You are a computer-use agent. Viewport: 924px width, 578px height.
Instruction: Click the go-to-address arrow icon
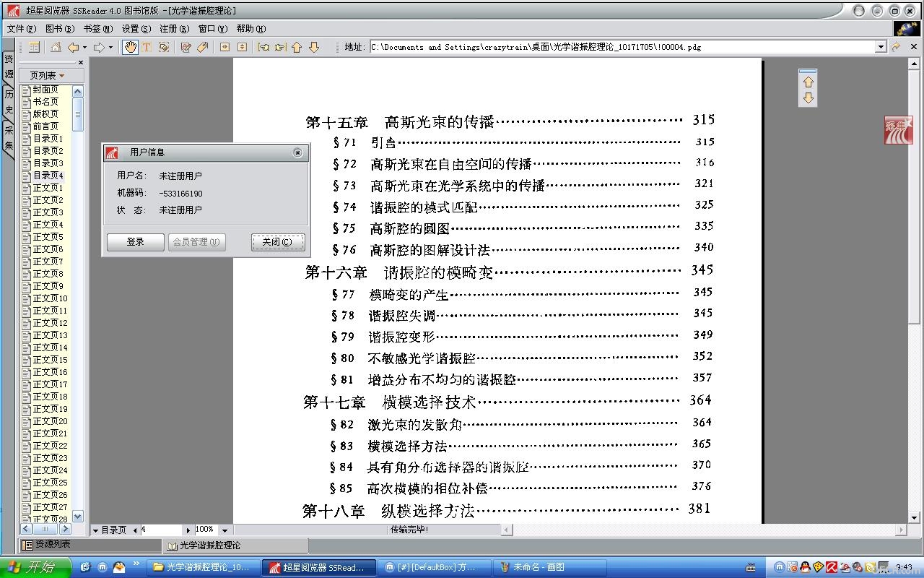(x=896, y=47)
